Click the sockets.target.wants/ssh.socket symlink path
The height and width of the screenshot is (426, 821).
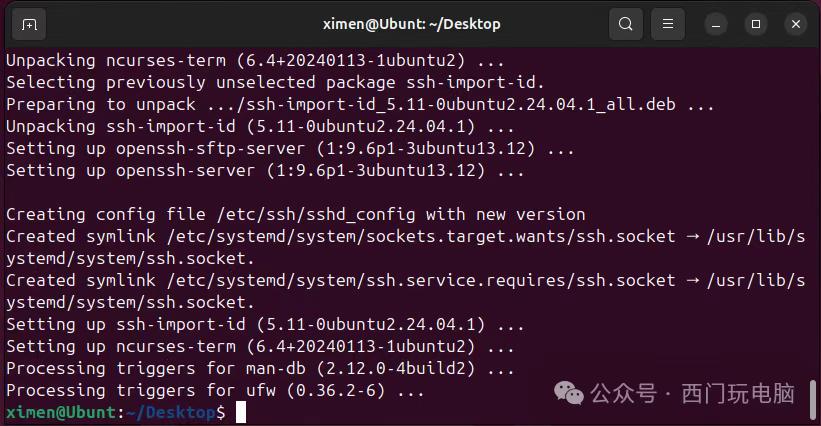click(x=421, y=237)
